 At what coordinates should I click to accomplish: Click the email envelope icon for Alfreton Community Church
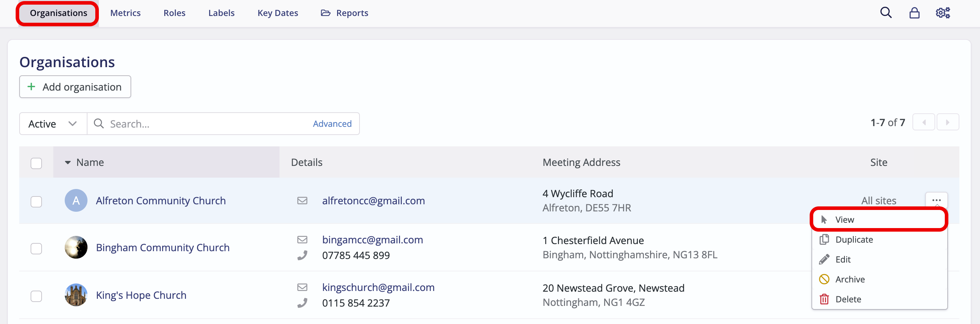click(x=303, y=200)
